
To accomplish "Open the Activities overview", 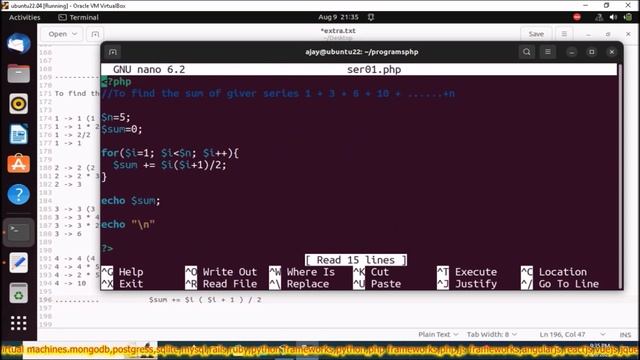I will pos(24,17).
